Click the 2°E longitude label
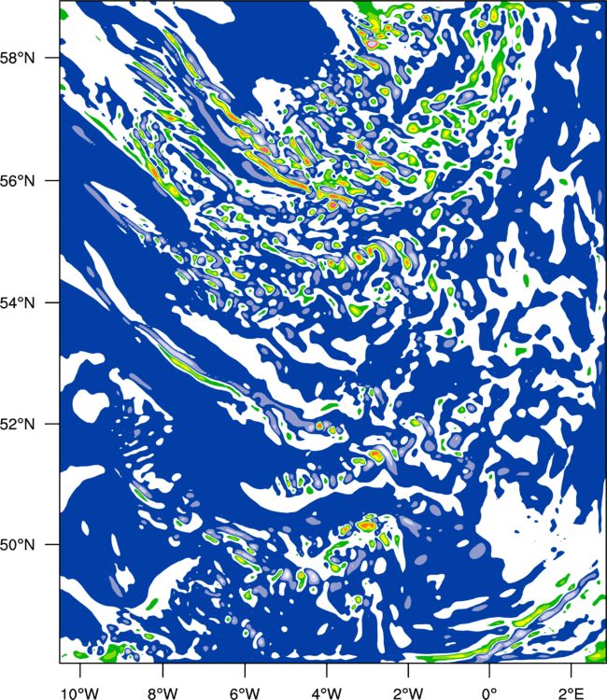The image size is (607, 700). pos(572,693)
